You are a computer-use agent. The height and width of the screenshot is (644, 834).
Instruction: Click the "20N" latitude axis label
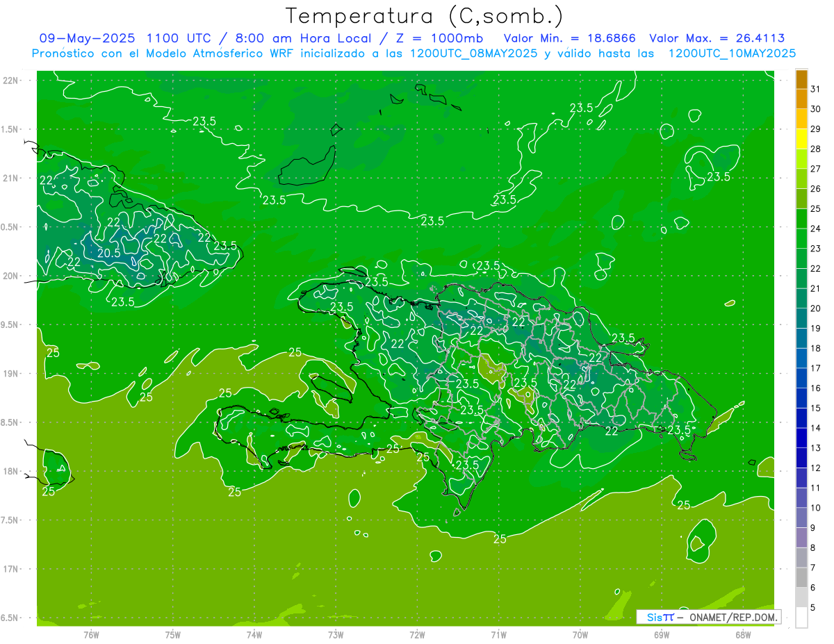point(10,276)
